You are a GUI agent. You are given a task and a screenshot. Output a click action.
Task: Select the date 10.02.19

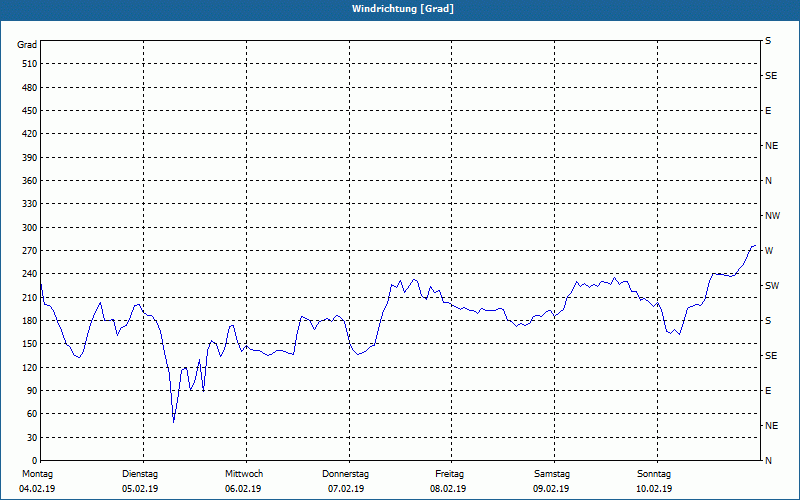pos(654,489)
